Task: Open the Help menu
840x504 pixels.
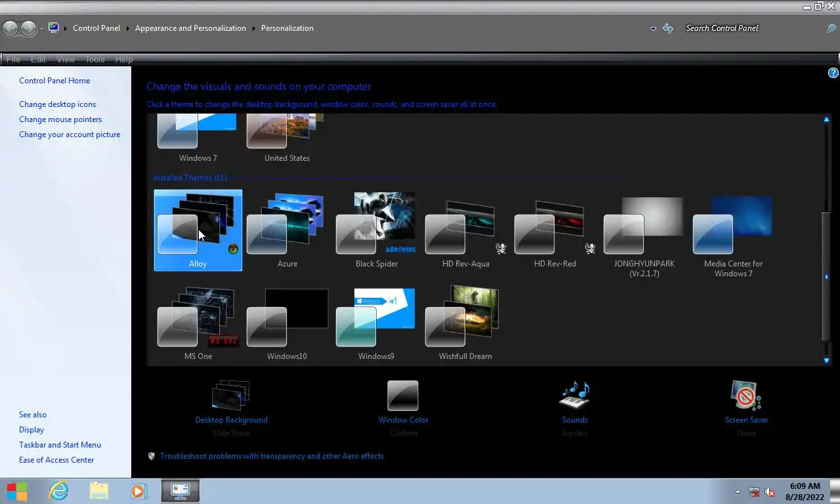Action: 124,59
